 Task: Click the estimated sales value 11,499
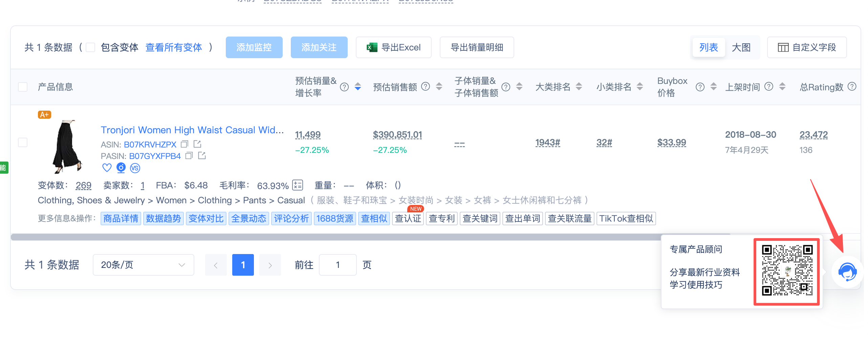pyautogui.click(x=308, y=135)
